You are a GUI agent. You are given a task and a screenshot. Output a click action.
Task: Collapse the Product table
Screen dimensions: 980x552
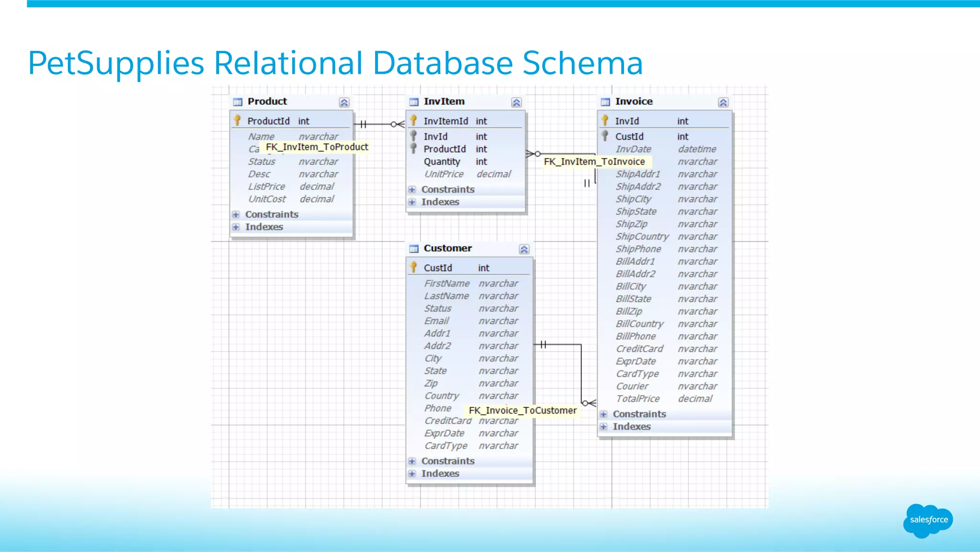point(344,102)
